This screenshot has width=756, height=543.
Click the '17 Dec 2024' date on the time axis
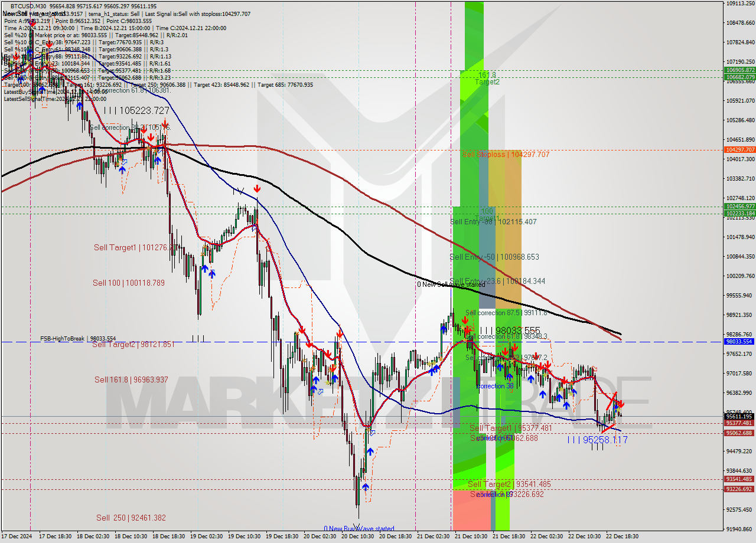(17, 537)
